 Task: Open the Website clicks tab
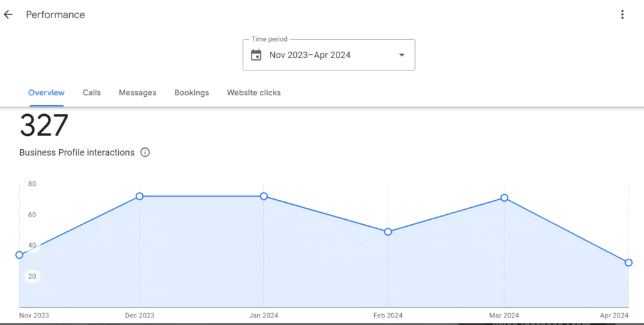coord(253,93)
